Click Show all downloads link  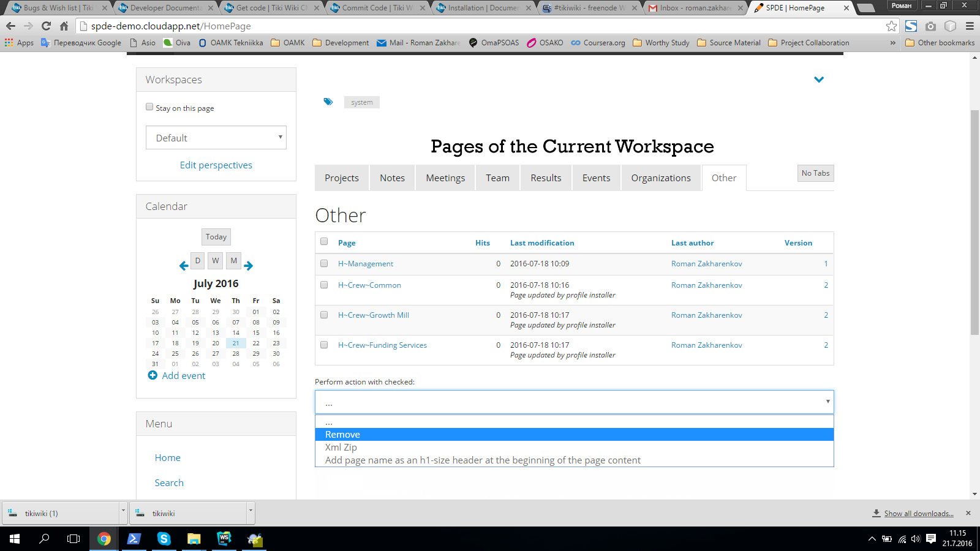coord(919,514)
